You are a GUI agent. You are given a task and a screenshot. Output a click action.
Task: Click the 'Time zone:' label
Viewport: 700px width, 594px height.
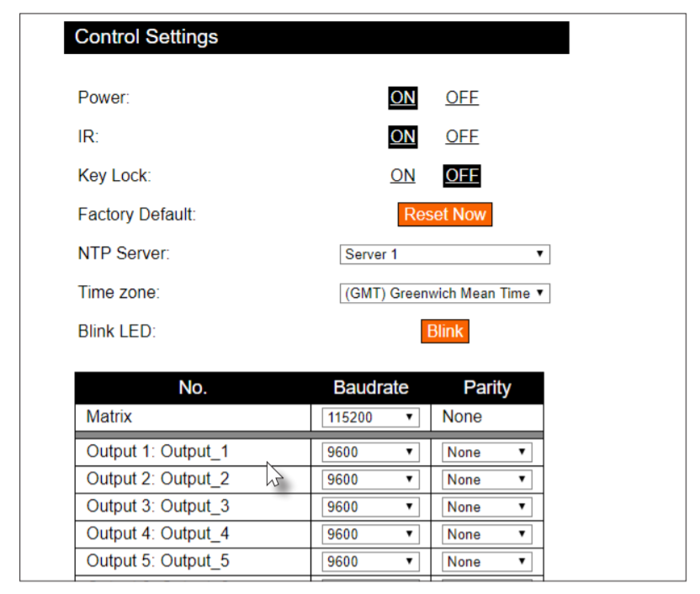tap(119, 292)
